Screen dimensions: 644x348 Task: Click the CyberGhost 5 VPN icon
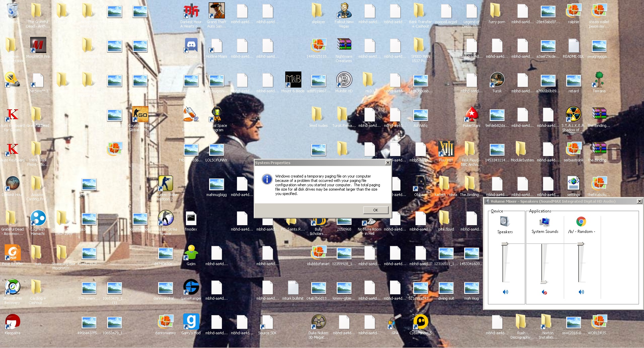(x=420, y=322)
